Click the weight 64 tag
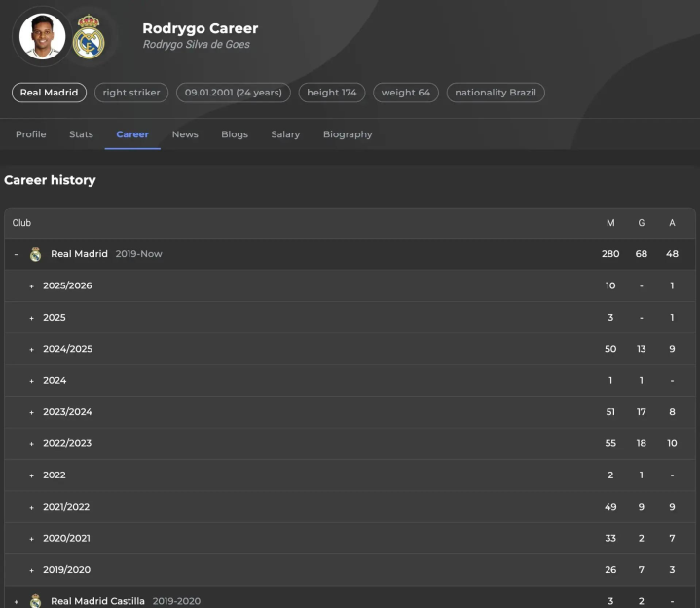 (x=406, y=93)
